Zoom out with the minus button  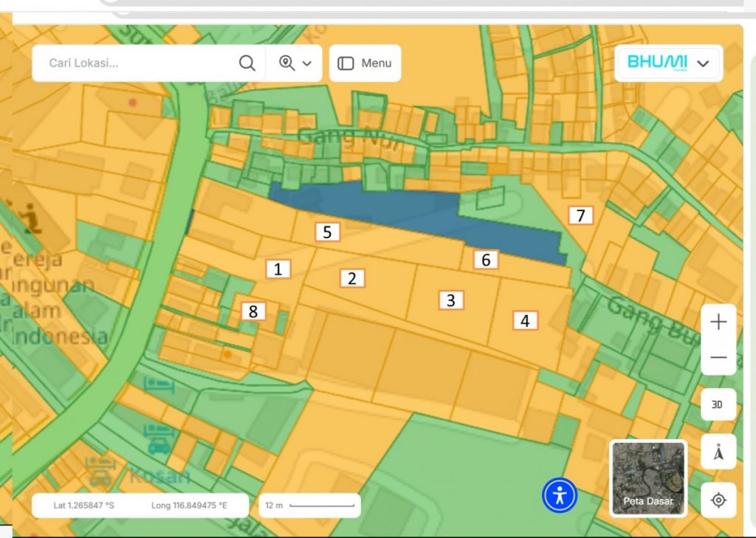[x=718, y=358]
